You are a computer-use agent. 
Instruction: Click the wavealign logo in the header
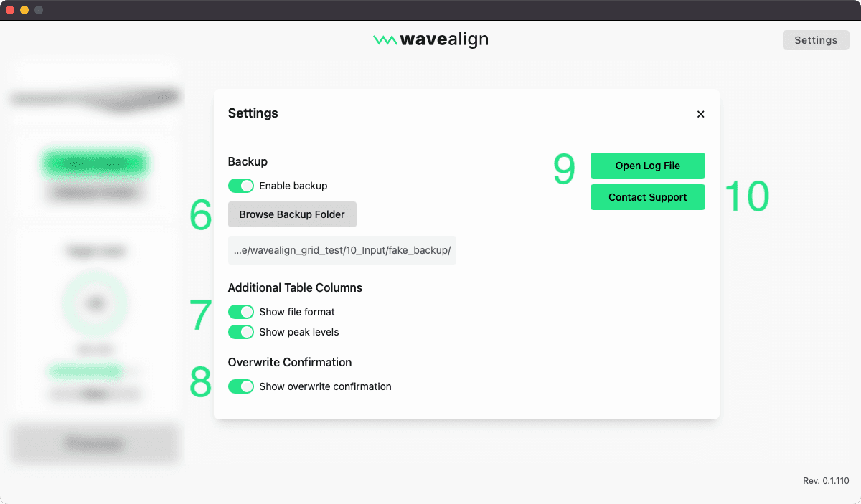[x=430, y=40]
